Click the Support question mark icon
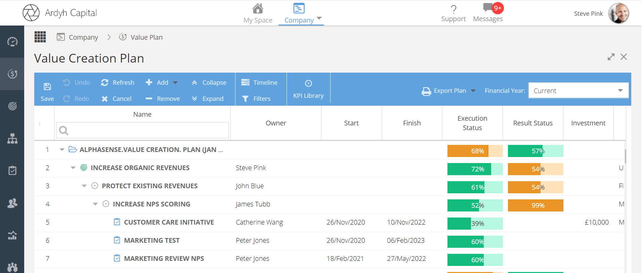Screen dimensions: 644x273 tap(453, 9)
